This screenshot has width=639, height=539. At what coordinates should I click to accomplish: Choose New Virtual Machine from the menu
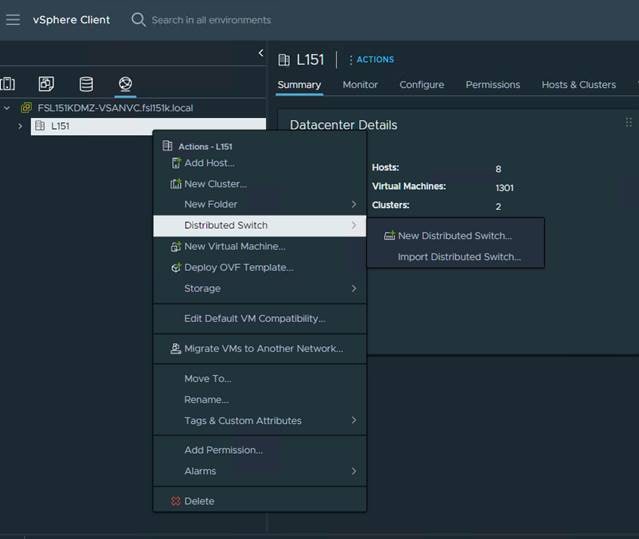coord(260,246)
